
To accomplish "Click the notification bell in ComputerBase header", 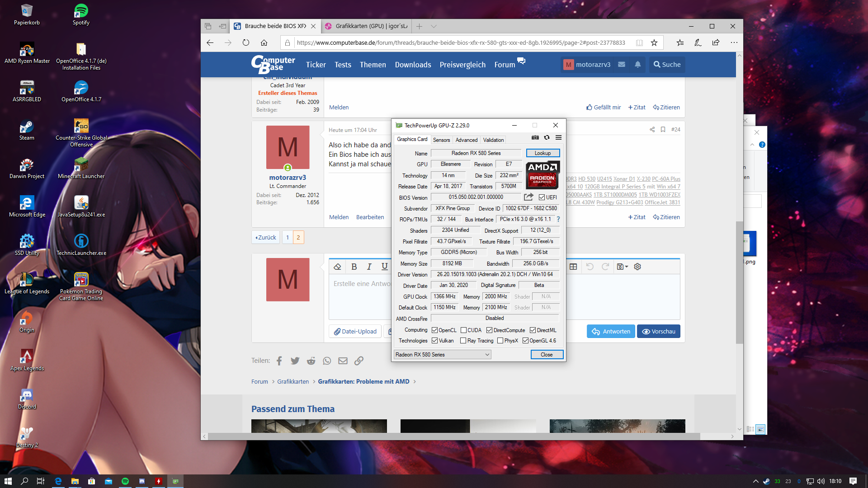I will tap(637, 65).
